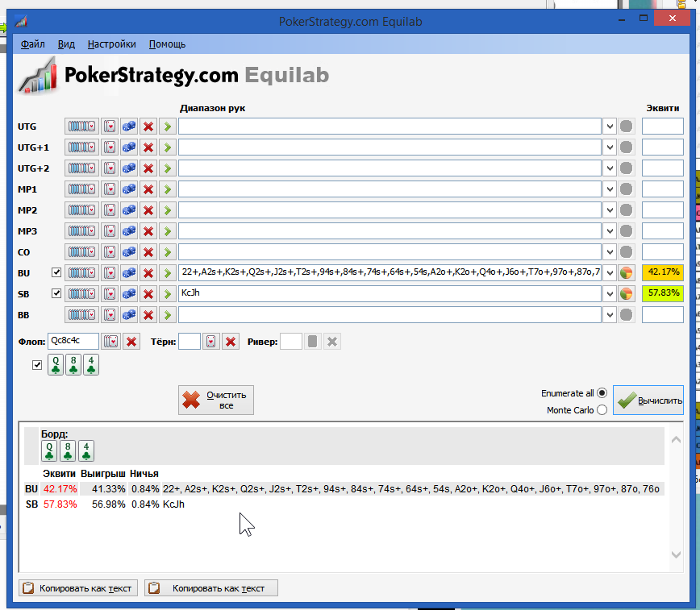The image size is (700, 610).
Task: Open the Помощь menu
Action: click(167, 44)
